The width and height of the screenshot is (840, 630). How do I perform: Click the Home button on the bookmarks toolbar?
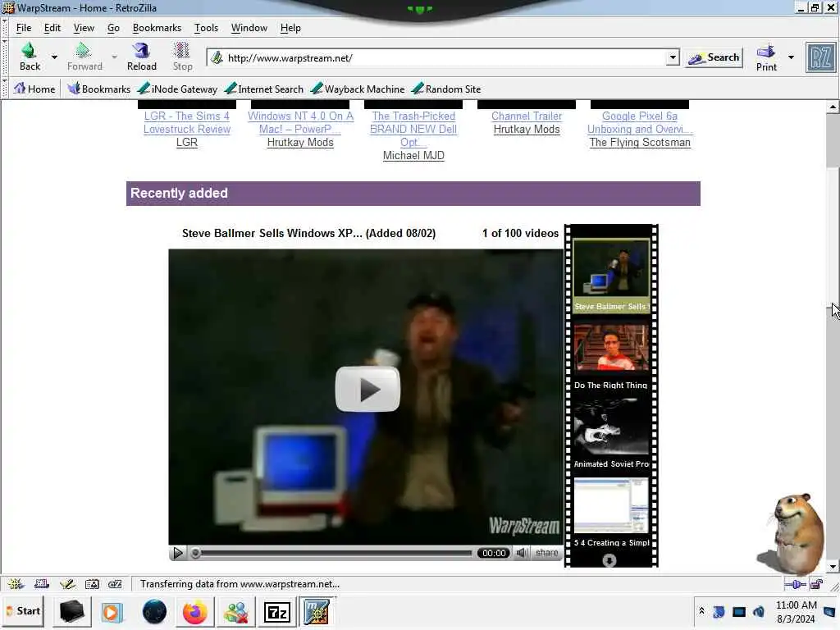tap(34, 89)
